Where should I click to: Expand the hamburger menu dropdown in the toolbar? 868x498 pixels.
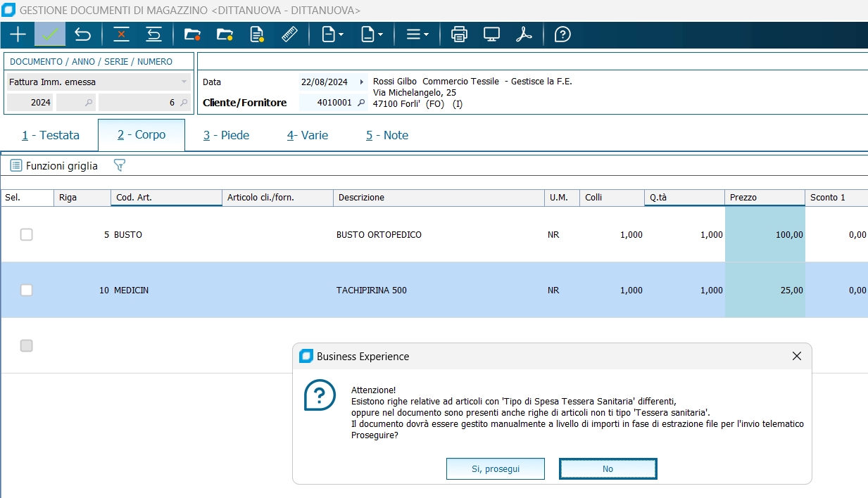417,34
